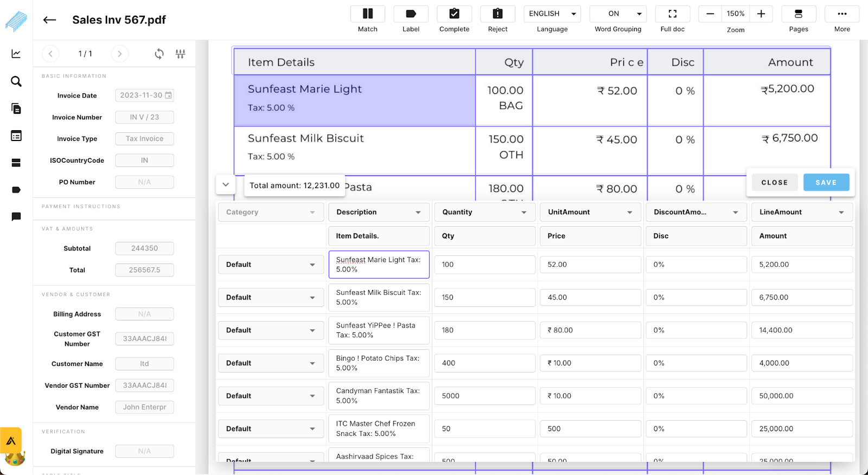Open the analytics chart icon in sidebar

[16, 54]
